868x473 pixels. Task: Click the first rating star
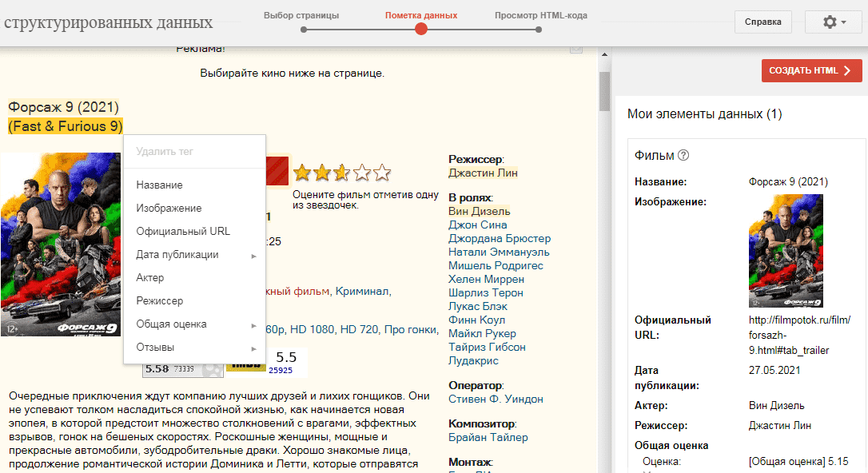click(302, 173)
